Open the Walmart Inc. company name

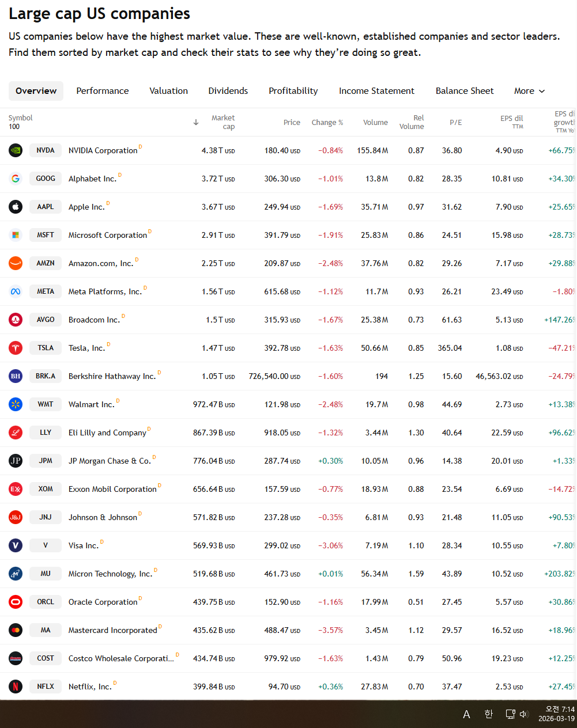(91, 404)
